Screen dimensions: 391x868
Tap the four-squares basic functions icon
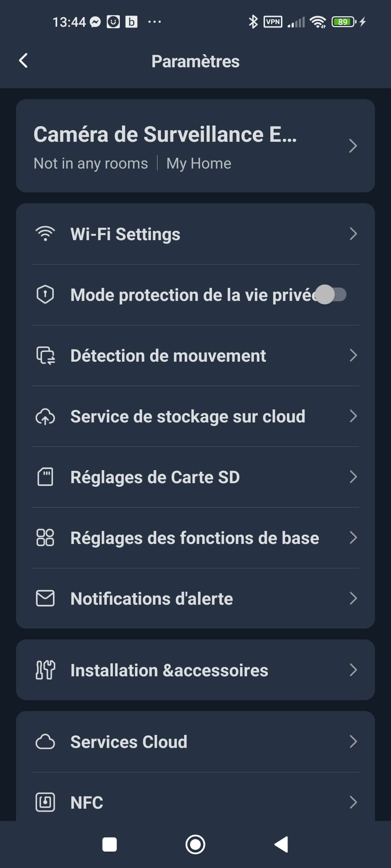click(x=45, y=537)
